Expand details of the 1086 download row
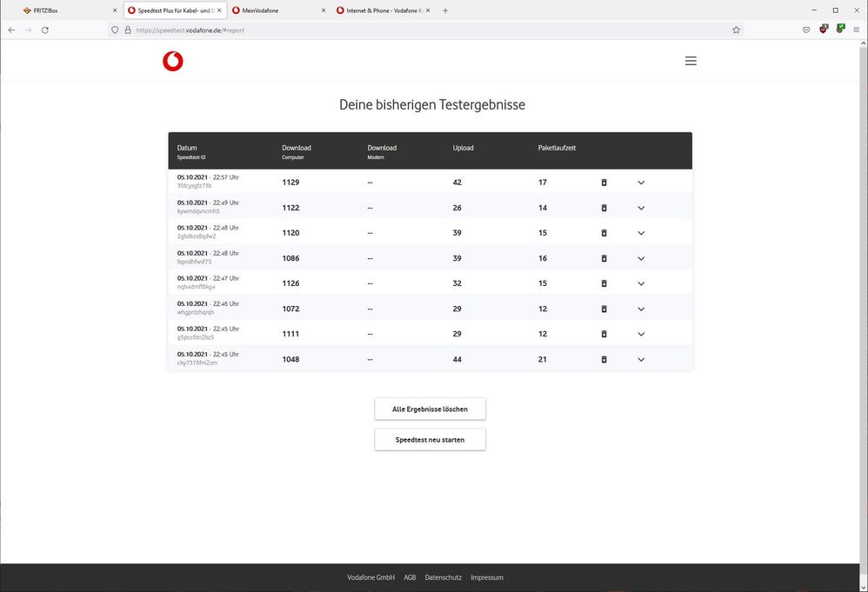868x592 pixels. click(641, 258)
